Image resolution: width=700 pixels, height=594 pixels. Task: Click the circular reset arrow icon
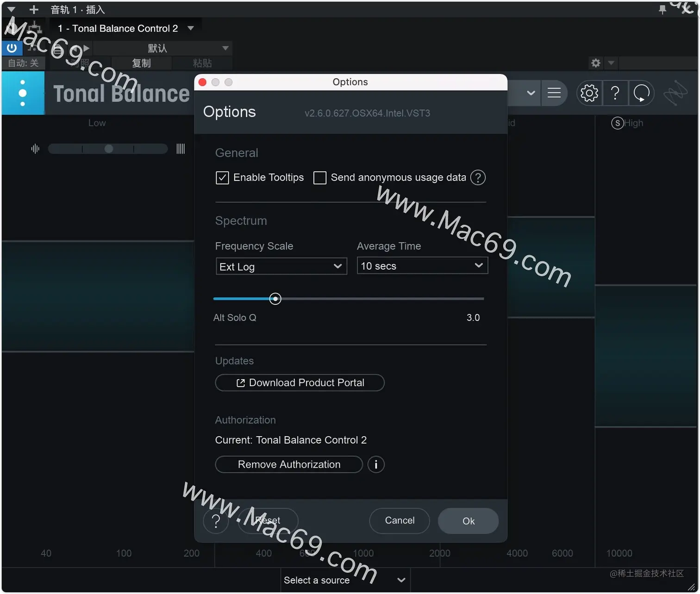(642, 93)
